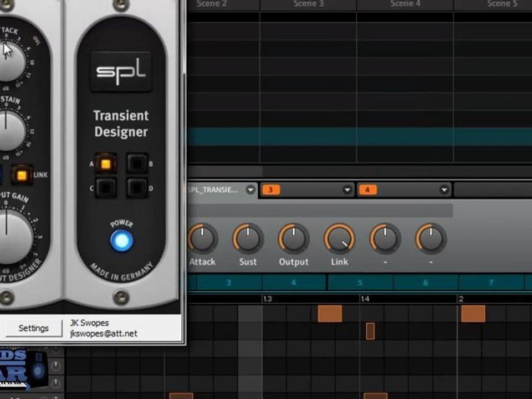Select pattern segment 5 in teal strip
This screenshot has width=532, height=399.
pyautogui.click(x=360, y=283)
